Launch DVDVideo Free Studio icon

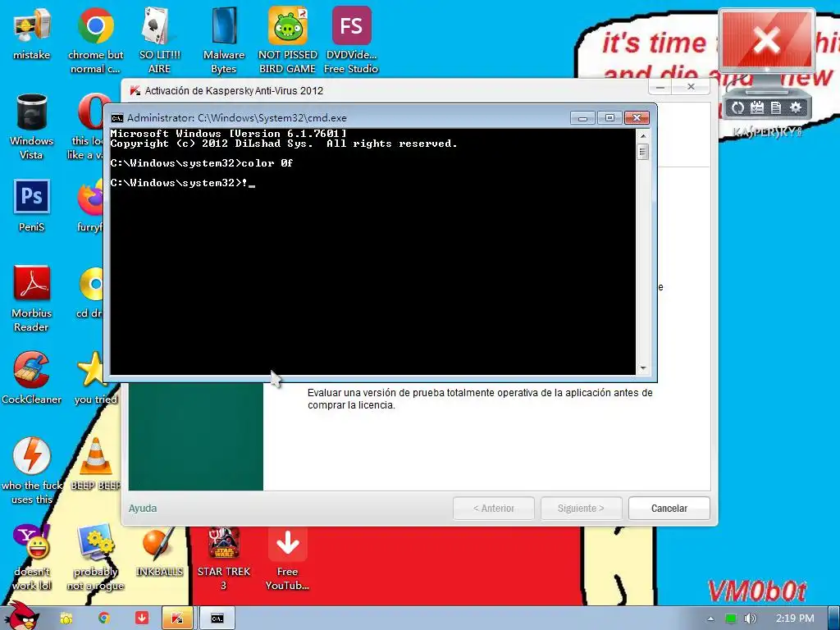[351, 39]
